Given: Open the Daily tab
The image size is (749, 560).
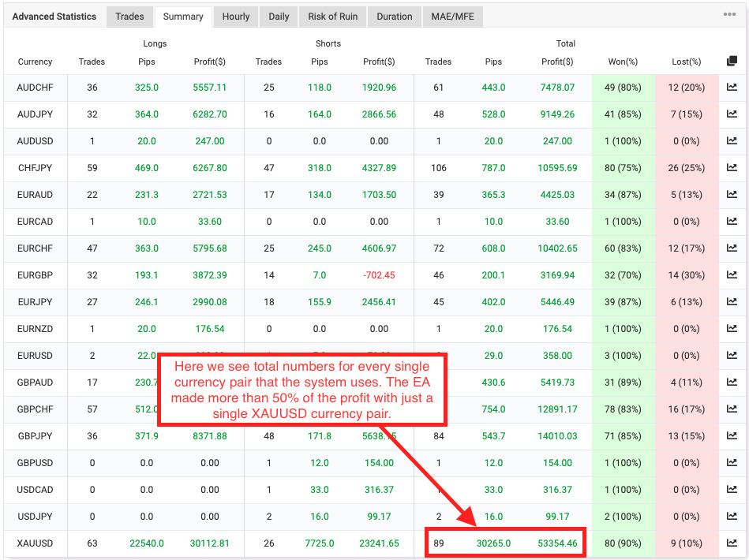Looking at the screenshot, I should pos(279,17).
